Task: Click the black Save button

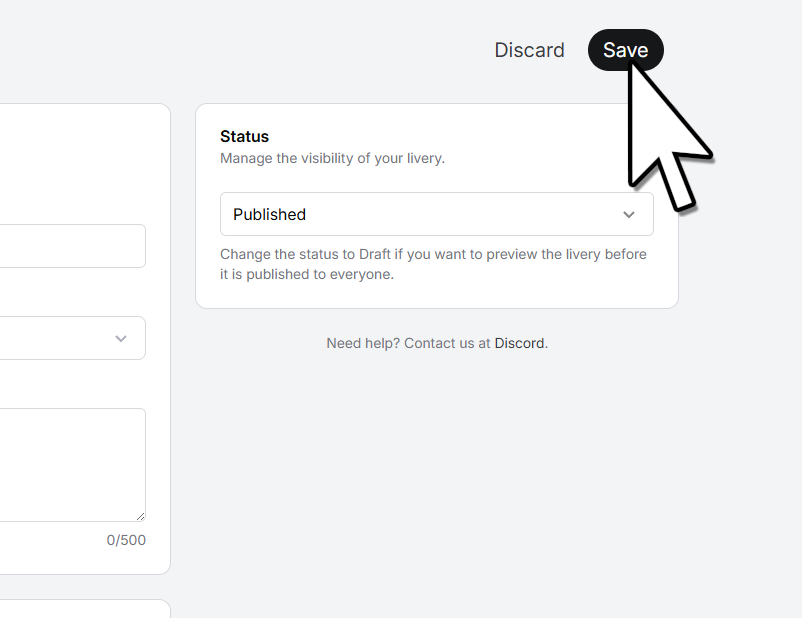Action: [626, 50]
